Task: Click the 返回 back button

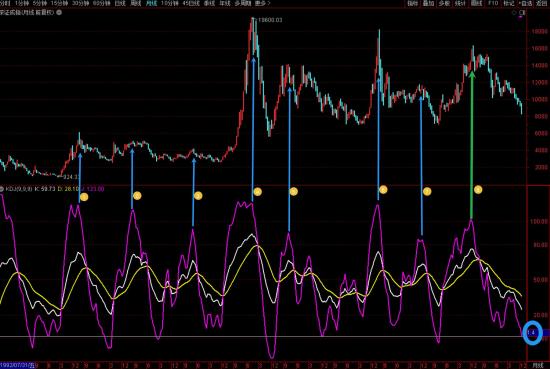Action: tap(541, 4)
